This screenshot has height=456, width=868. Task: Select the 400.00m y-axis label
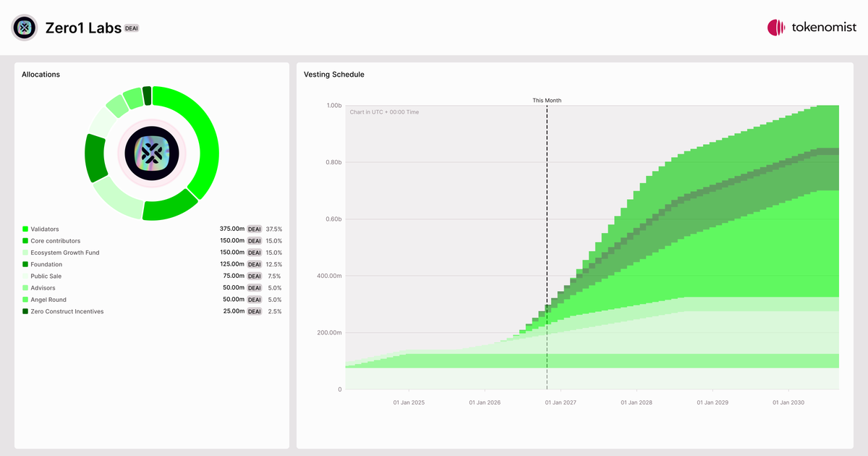tap(330, 276)
